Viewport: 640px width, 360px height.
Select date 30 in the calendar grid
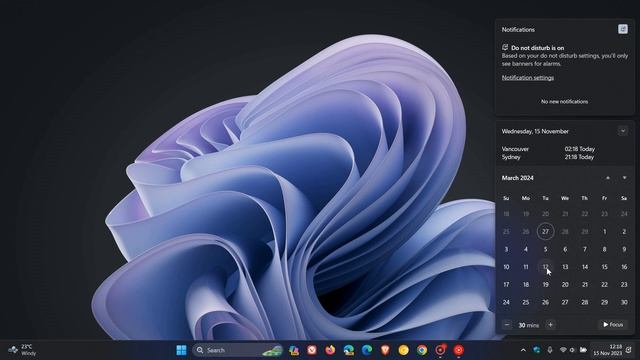coord(624,302)
